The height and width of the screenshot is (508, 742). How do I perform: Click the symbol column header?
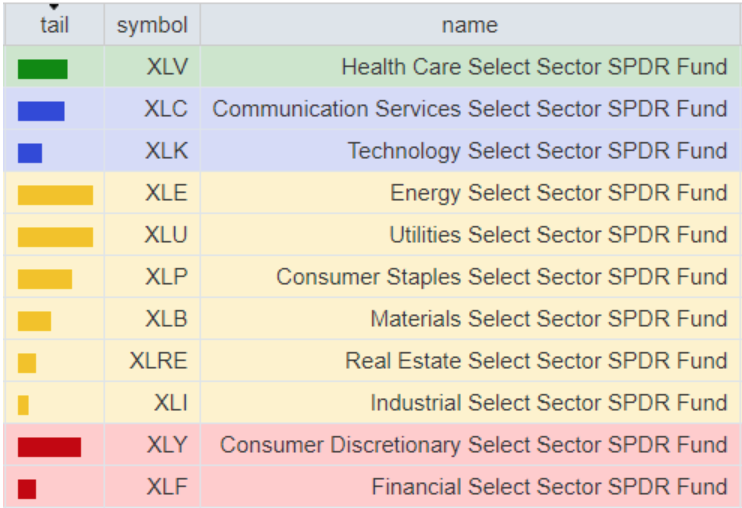(x=152, y=26)
